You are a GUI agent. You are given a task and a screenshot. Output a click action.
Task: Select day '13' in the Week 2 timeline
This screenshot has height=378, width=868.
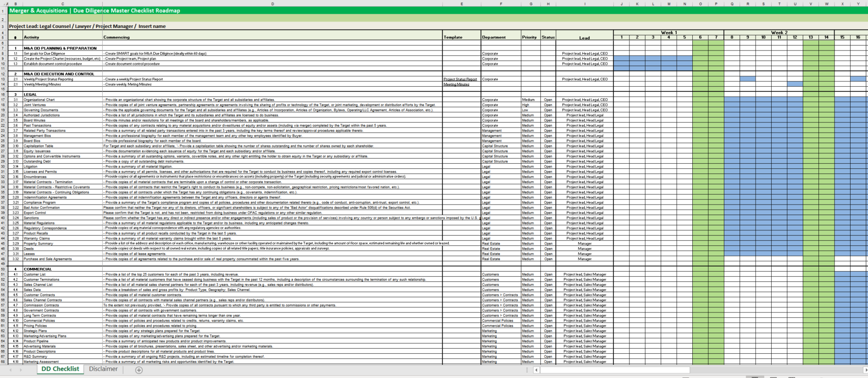[x=811, y=37]
